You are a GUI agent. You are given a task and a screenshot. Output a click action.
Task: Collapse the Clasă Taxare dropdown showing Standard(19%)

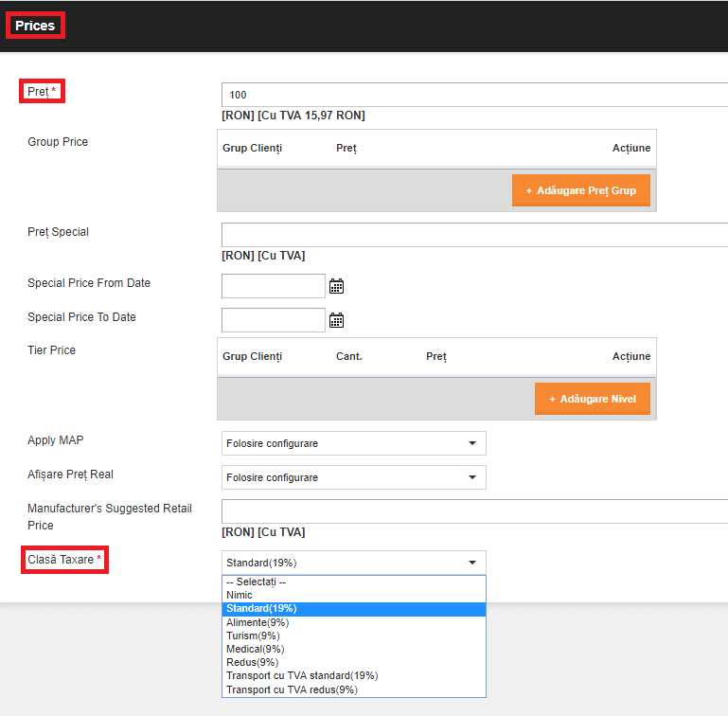(x=354, y=563)
